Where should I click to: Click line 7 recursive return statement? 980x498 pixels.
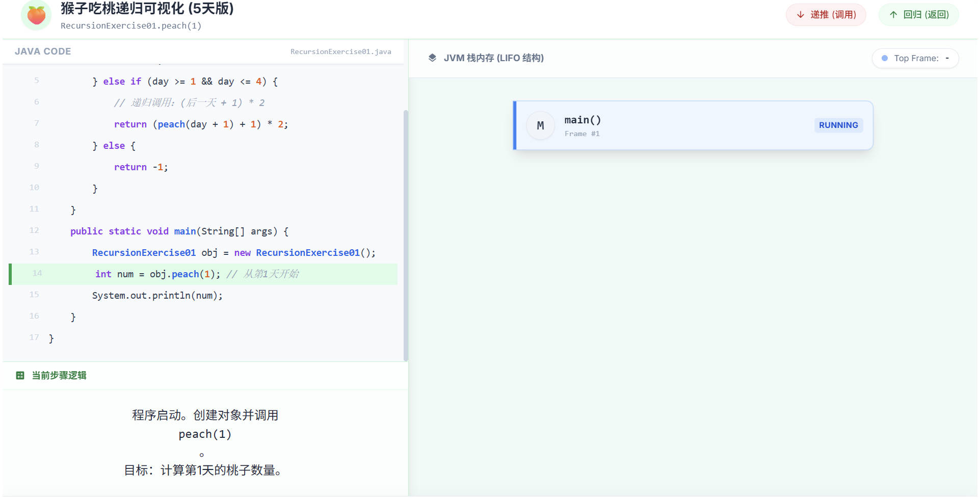click(201, 124)
